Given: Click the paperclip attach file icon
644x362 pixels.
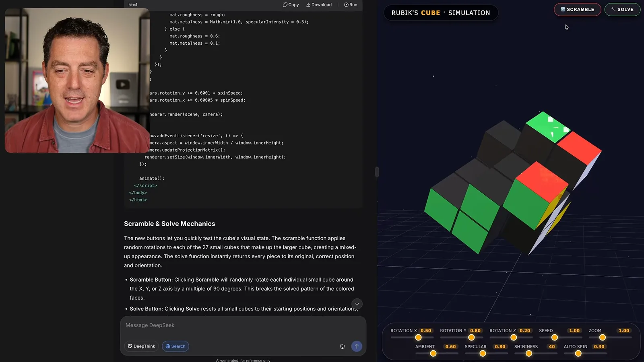Looking at the screenshot, I should tap(342, 346).
